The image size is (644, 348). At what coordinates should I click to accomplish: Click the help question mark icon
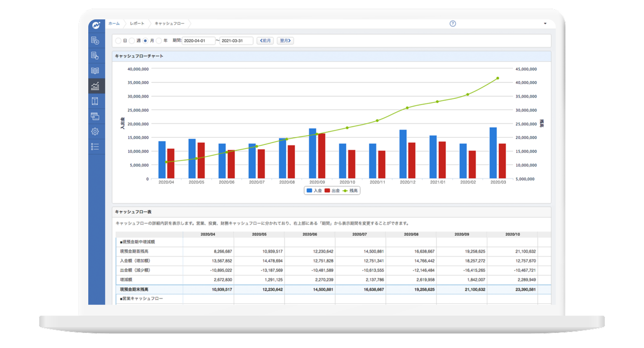452,24
